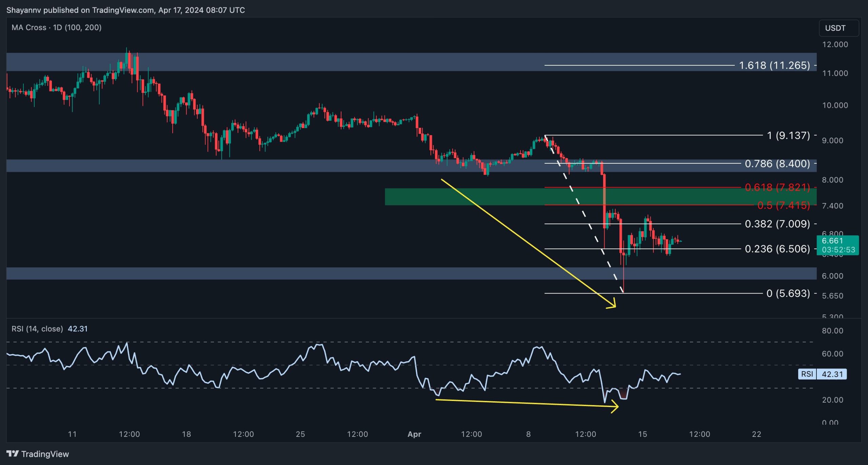
Task: Click the 80.00 RSI axis label
Action: [832, 331]
